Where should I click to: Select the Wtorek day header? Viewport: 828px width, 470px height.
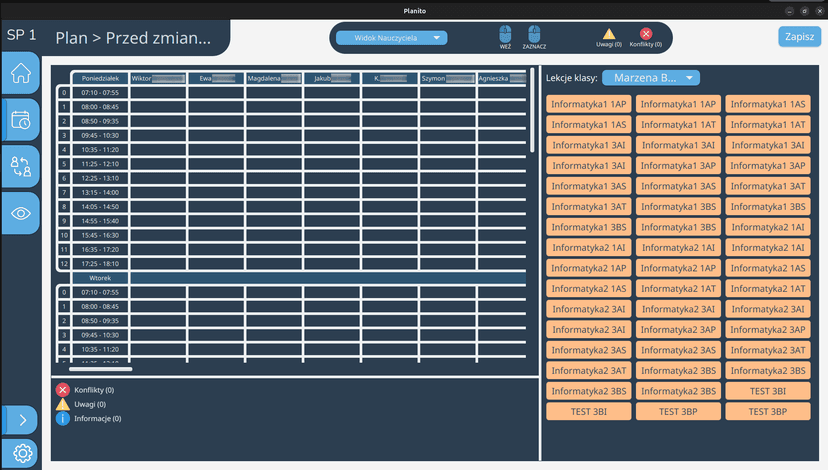[100, 278]
